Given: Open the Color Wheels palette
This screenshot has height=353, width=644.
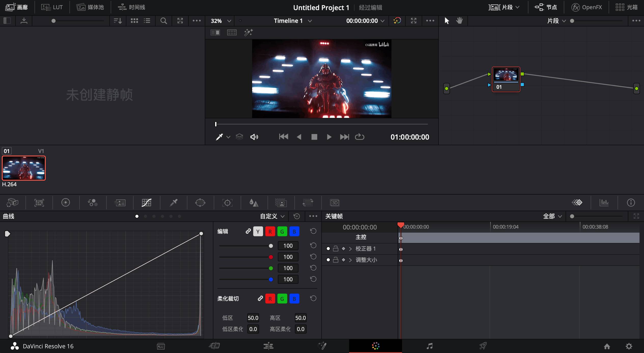Looking at the screenshot, I should click(66, 203).
